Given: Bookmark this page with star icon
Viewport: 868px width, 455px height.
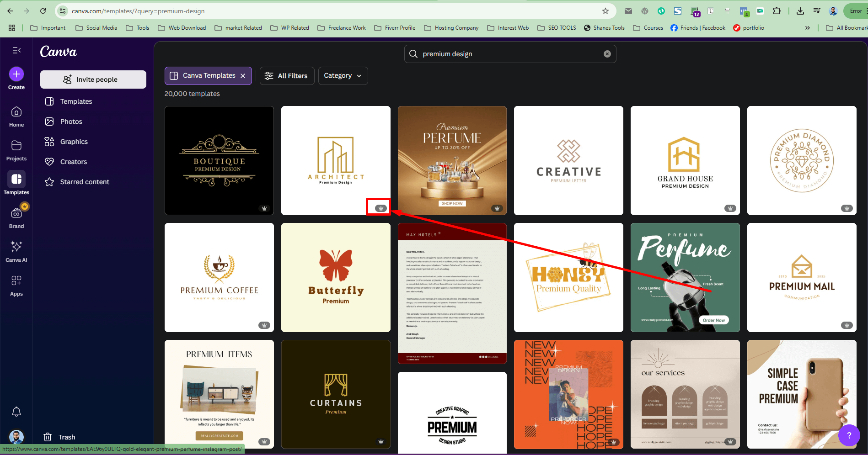Looking at the screenshot, I should 605,11.
